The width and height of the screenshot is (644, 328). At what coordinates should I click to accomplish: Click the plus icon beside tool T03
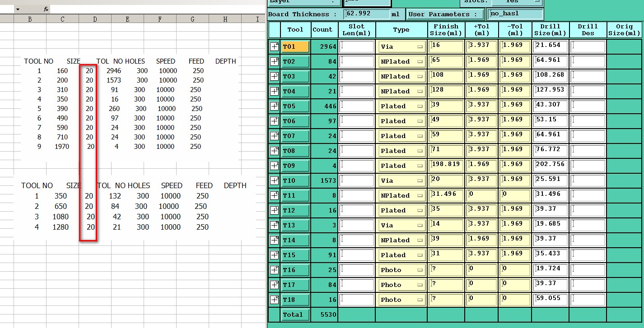coord(274,76)
